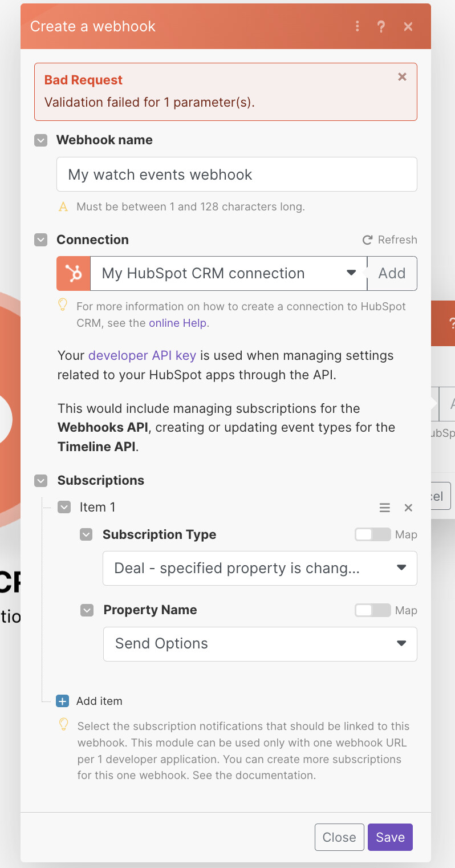Collapse the Property Name field
The height and width of the screenshot is (868, 455).
coord(87,610)
